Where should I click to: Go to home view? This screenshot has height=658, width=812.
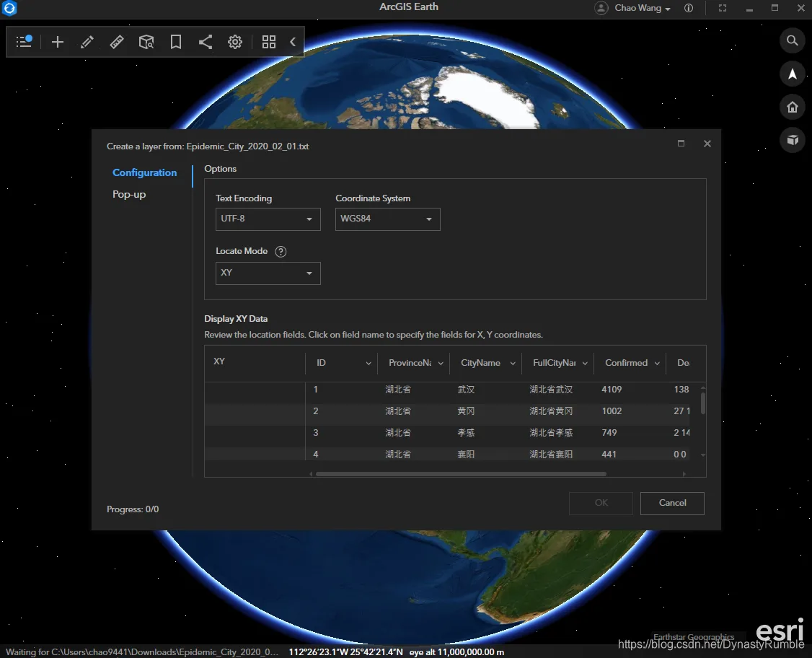pyautogui.click(x=793, y=107)
